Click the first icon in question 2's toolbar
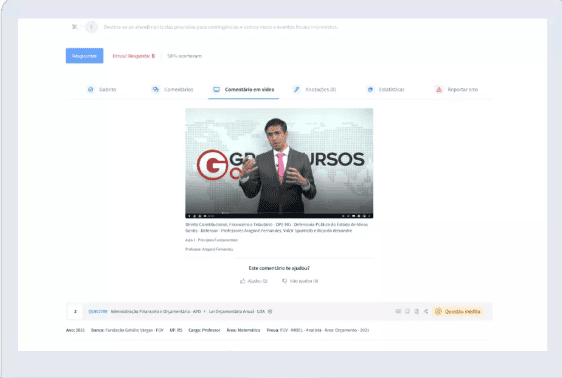Viewport: 562px width, 378px height. point(398,312)
